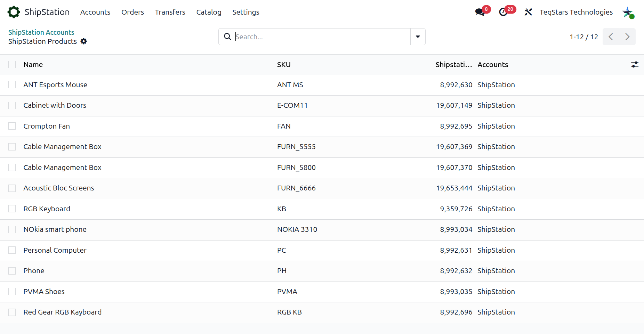Click Shipstation ID 19,653,444
This screenshot has height=334, width=644.
pyautogui.click(x=454, y=188)
